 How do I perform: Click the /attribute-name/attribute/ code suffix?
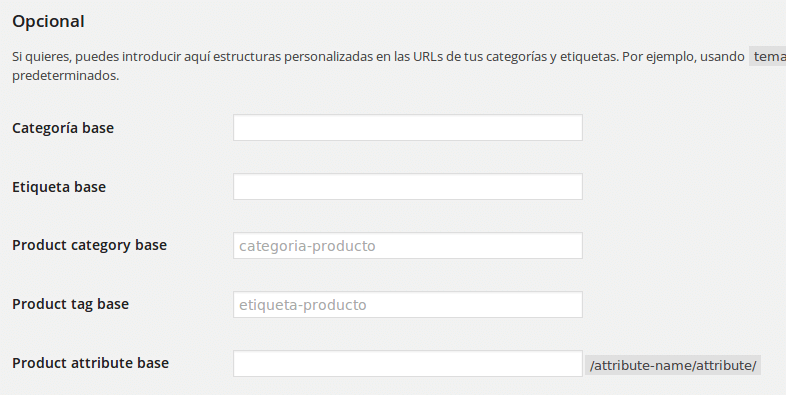673,365
